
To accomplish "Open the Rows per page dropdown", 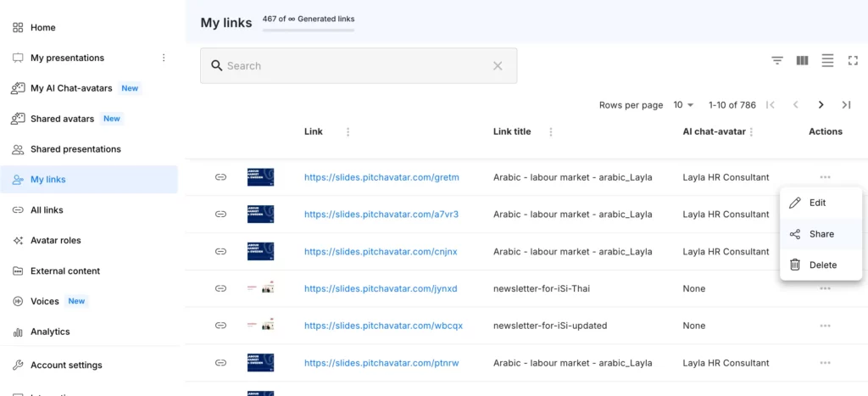I will click(x=683, y=105).
